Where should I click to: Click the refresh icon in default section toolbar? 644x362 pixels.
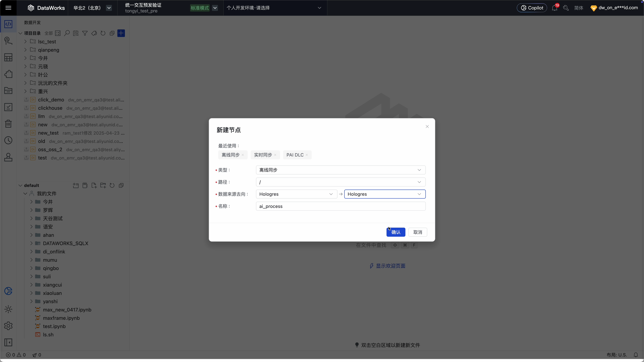[112, 185]
